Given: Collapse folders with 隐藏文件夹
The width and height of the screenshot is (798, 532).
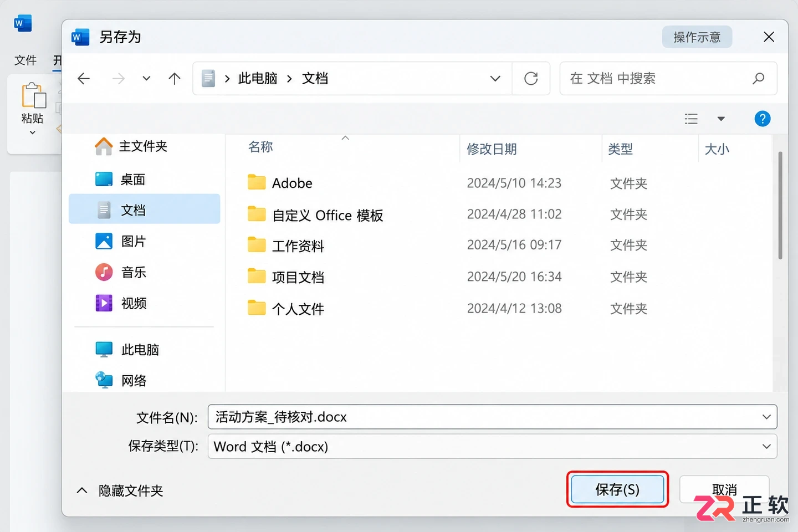Looking at the screenshot, I should point(120,490).
